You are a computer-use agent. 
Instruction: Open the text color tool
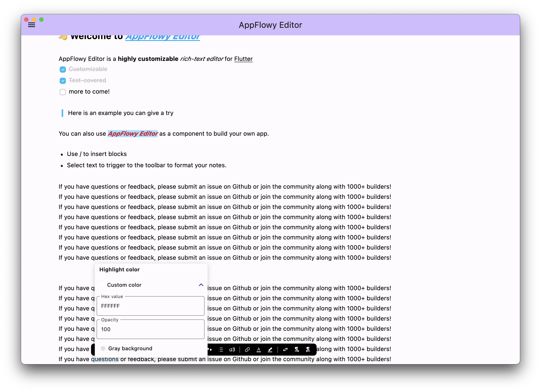(x=259, y=350)
